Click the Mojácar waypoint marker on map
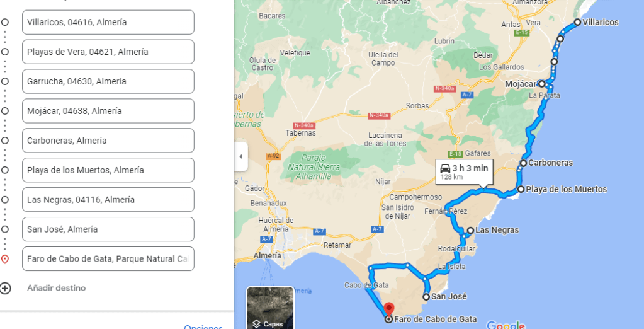644x329 pixels. [x=542, y=84]
